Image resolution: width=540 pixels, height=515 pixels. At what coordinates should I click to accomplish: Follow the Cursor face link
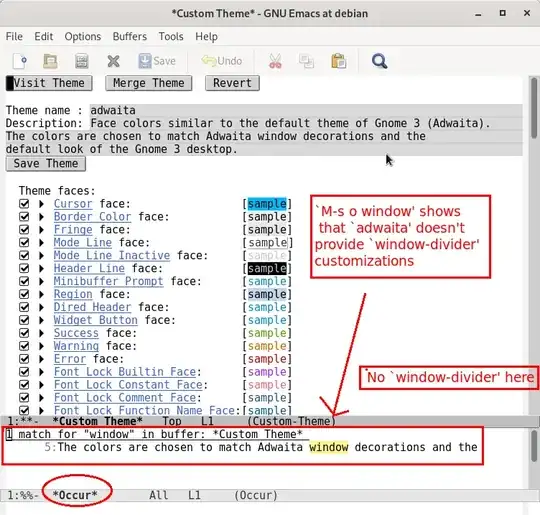coord(73,204)
